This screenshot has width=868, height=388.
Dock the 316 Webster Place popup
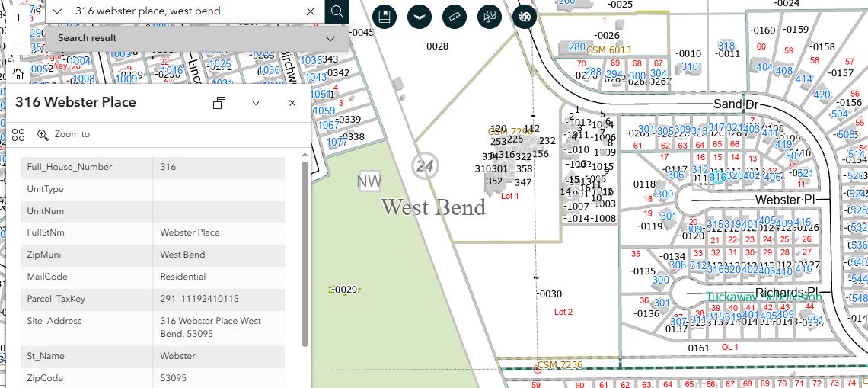[x=219, y=103]
